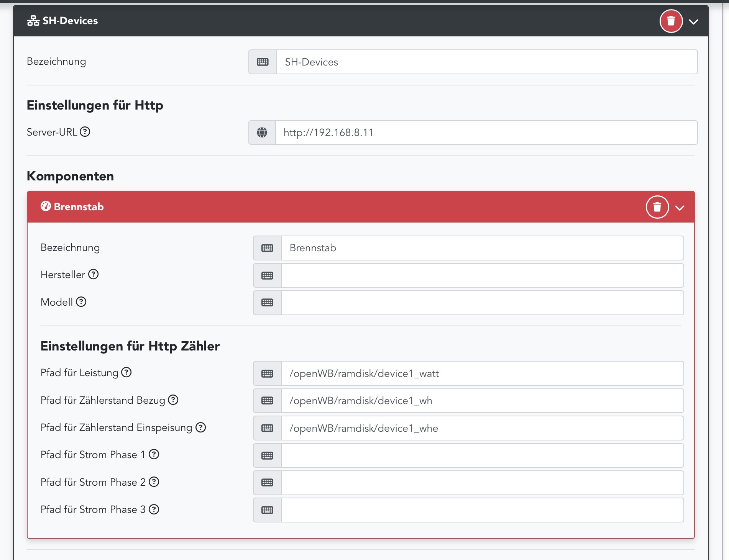729x560 pixels.
Task: Delete the SH-Devices device with trash icon
Action: [x=671, y=21]
